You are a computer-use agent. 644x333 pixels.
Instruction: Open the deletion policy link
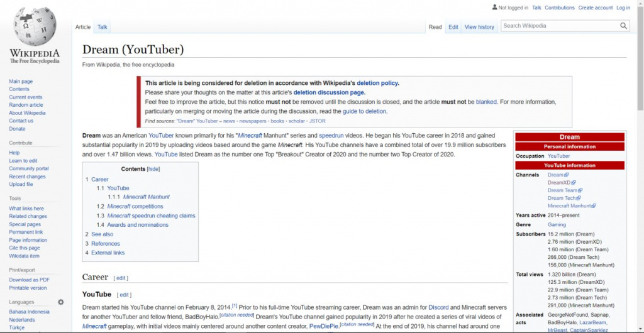tap(377, 83)
